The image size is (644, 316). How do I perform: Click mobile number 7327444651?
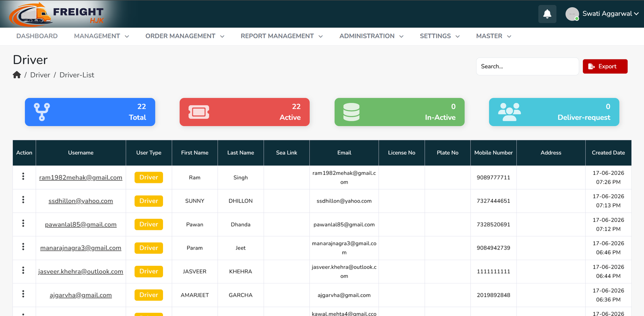coord(493,201)
